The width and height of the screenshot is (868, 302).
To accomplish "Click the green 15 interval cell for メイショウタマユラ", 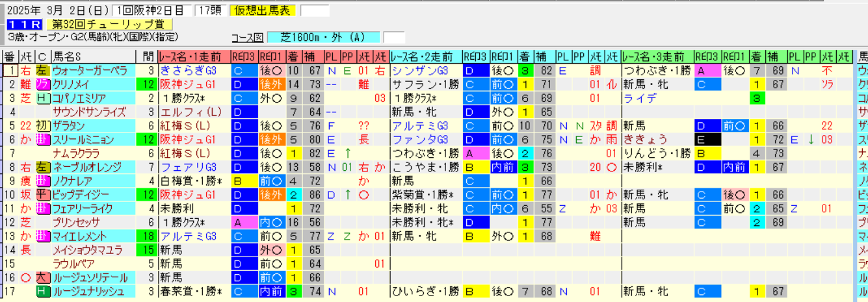I will [146, 250].
